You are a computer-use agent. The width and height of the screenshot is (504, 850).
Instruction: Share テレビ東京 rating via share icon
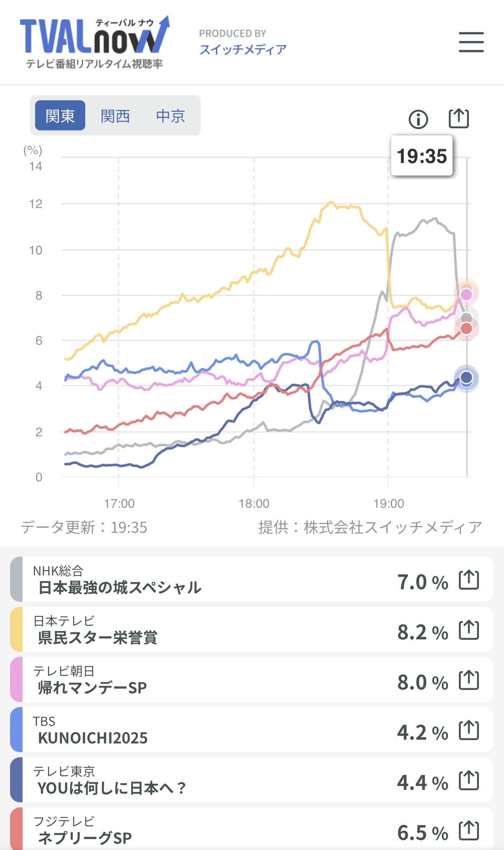(468, 781)
